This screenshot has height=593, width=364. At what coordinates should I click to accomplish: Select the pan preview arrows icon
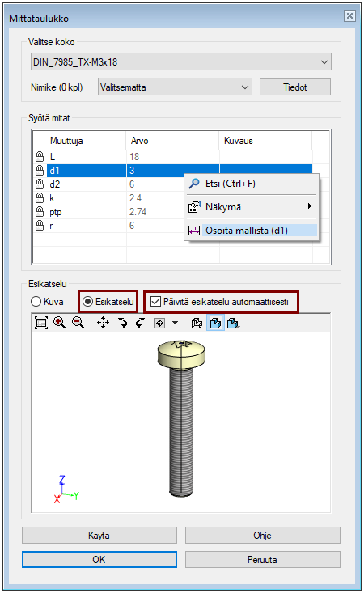click(x=103, y=323)
